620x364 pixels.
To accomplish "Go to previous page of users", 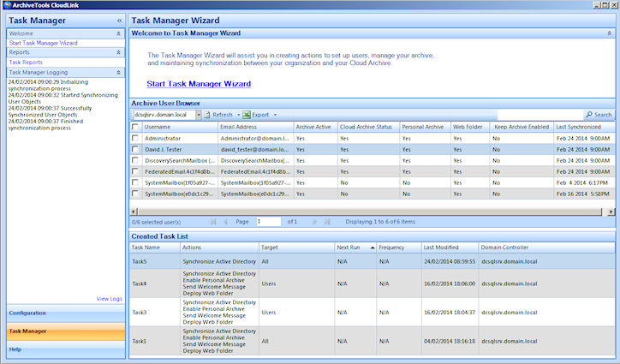I will 225,222.
